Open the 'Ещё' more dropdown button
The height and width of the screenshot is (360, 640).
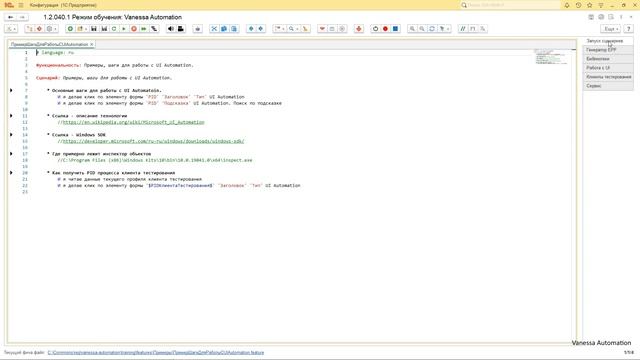[611, 29]
